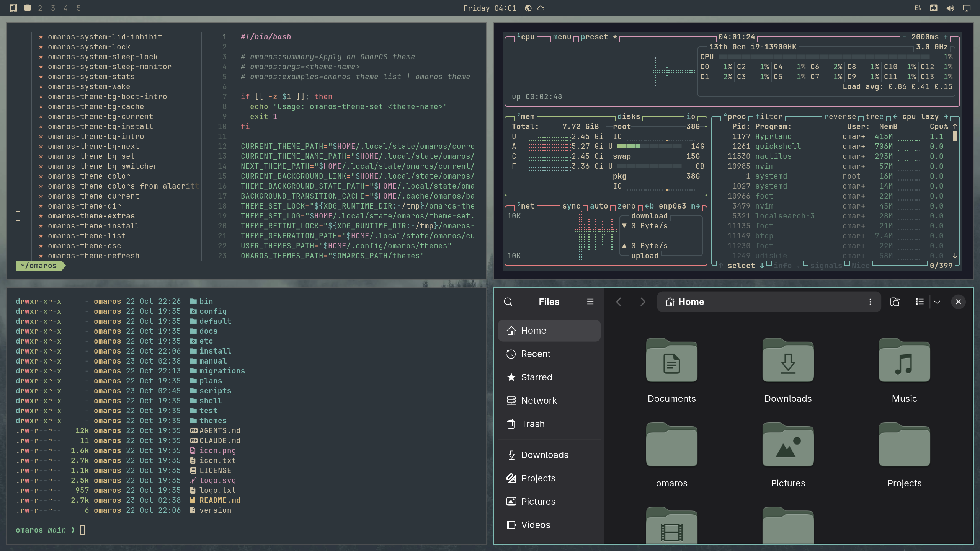Open the btop menu
Screen dimensions: 980x551
(x=562, y=37)
